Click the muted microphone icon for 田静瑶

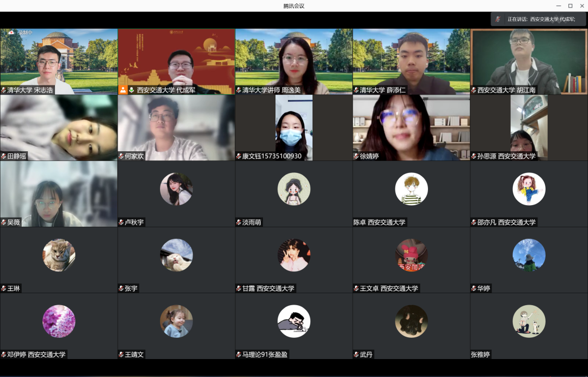pyautogui.click(x=4, y=156)
